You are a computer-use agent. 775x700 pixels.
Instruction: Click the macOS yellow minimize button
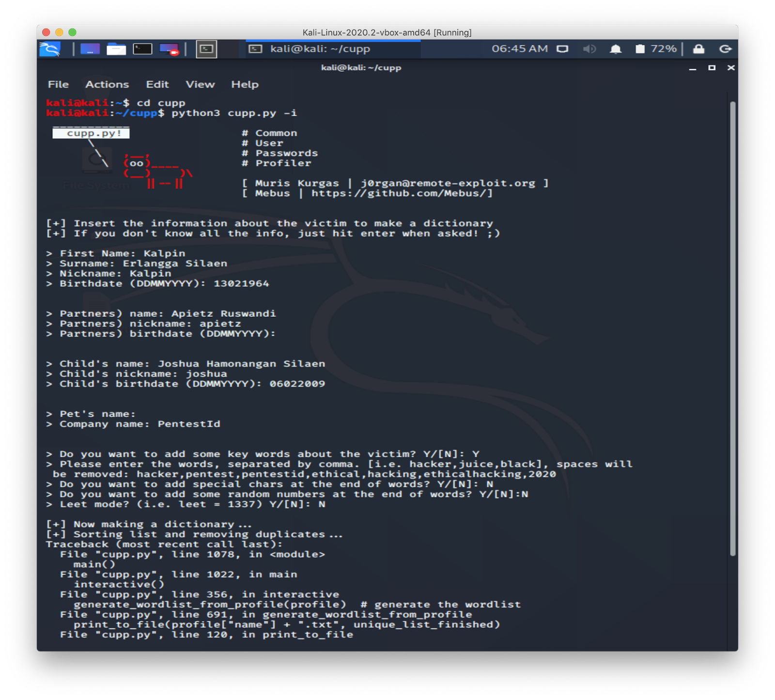(x=59, y=32)
